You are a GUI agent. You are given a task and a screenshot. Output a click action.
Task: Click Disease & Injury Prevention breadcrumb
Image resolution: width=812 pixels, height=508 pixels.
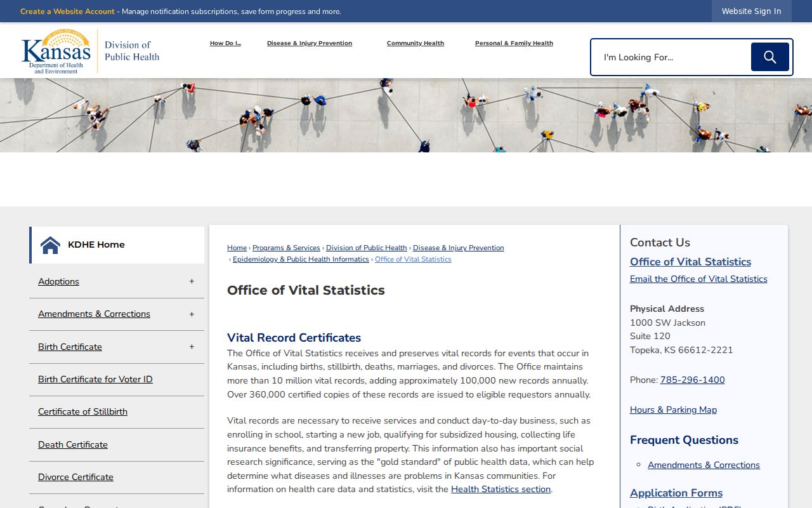[459, 248]
